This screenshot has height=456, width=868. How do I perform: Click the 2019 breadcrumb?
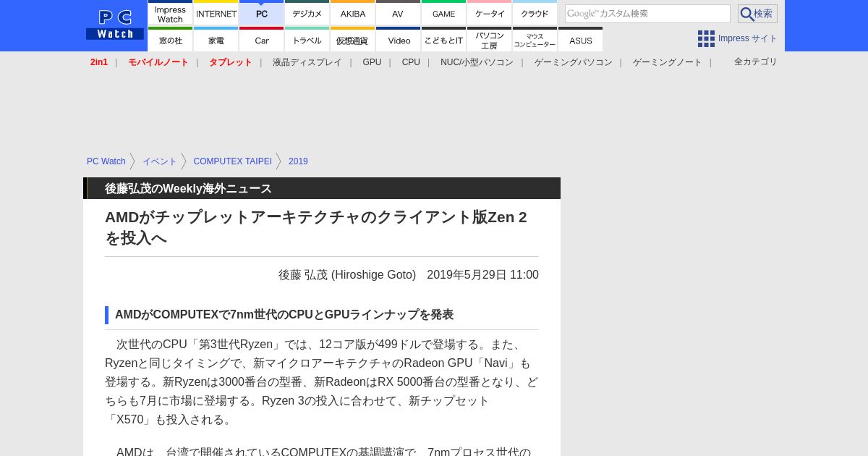point(298,161)
